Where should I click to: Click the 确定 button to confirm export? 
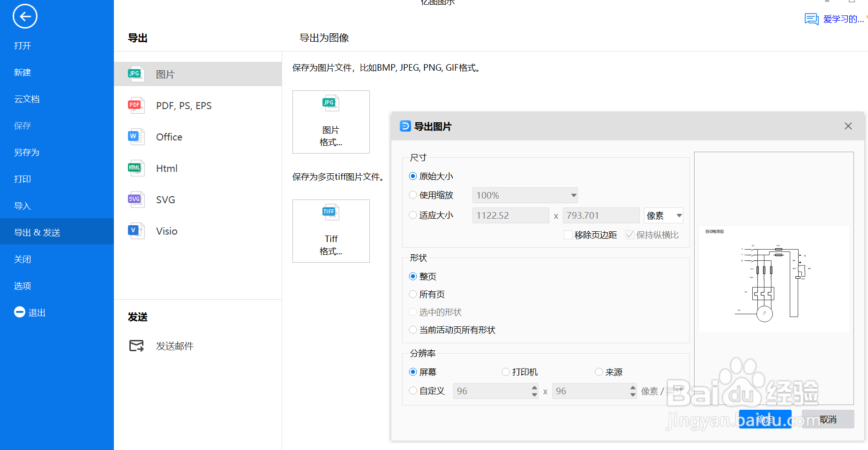pyautogui.click(x=765, y=419)
